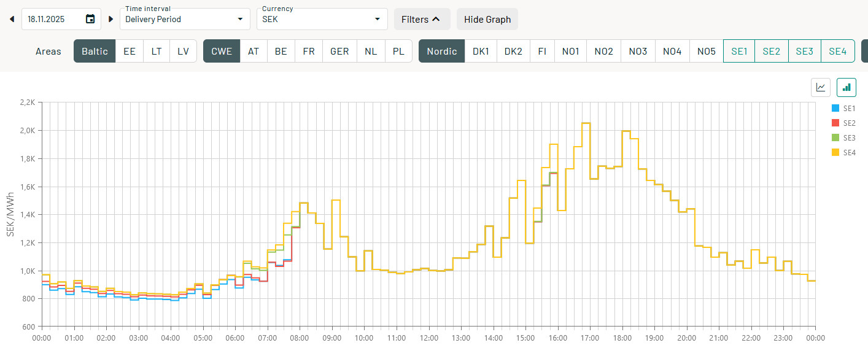The height and width of the screenshot is (348, 868).
Task: Collapse the Filters panel
Action: click(422, 19)
